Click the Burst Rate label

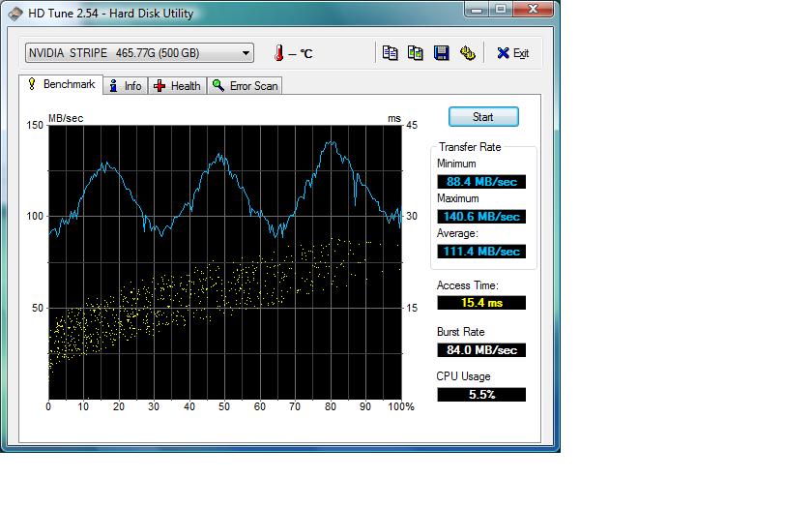coord(460,332)
